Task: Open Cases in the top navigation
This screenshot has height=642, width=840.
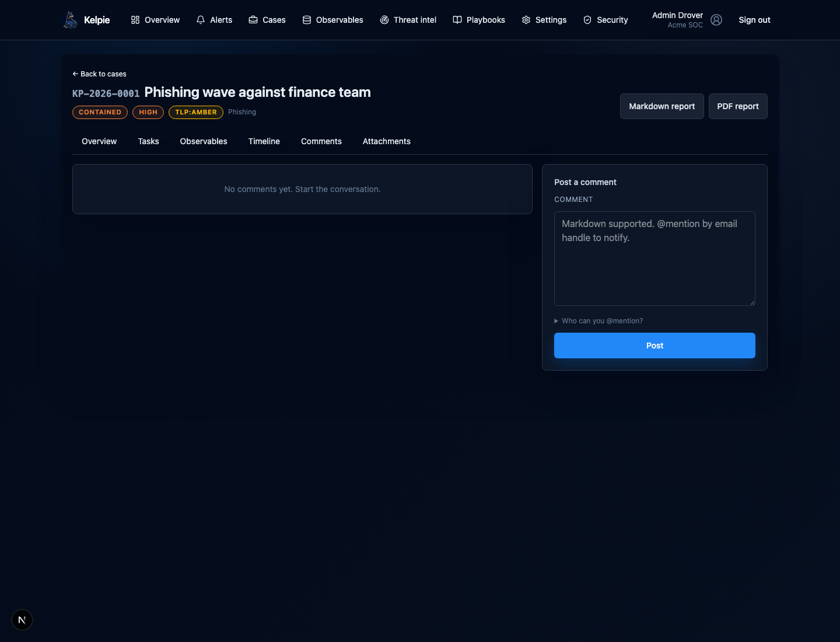Action: (x=267, y=20)
